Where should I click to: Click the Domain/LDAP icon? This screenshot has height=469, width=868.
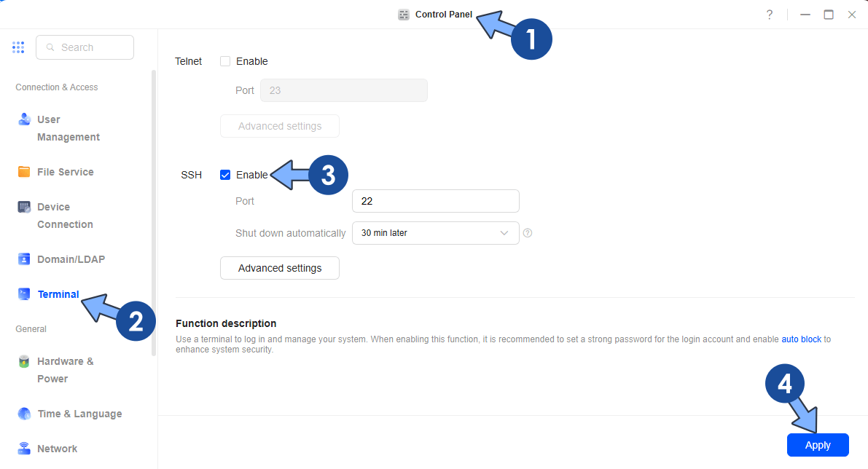point(24,259)
